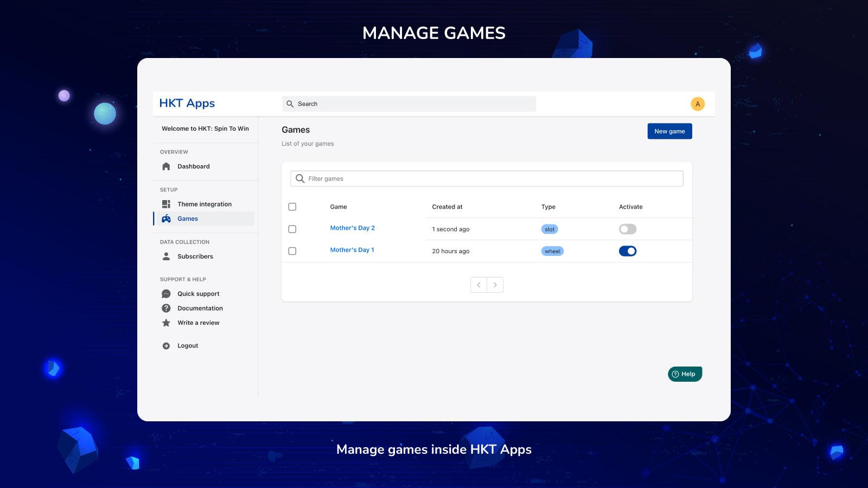Open the Help widget
868x488 pixels.
(684, 374)
